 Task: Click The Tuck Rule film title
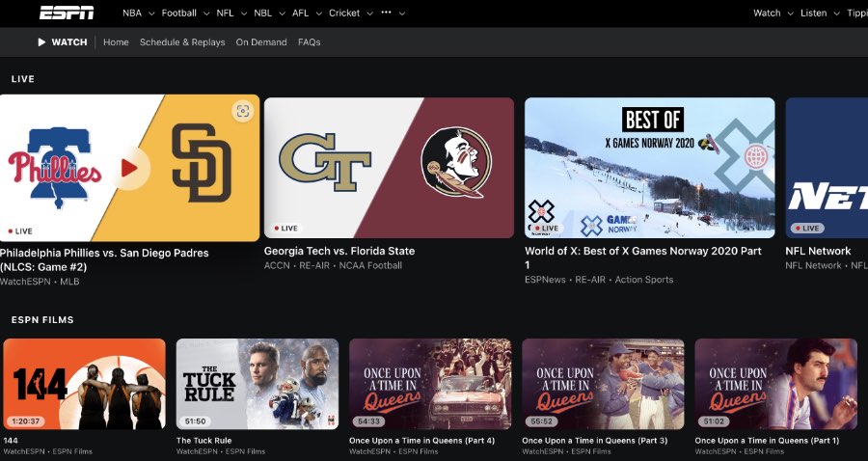pos(203,441)
